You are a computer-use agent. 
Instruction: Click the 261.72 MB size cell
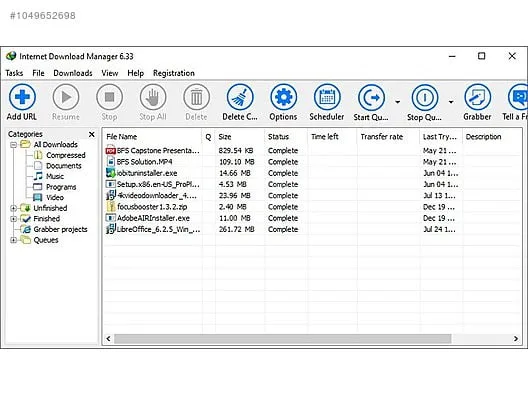pyautogui.click(x=237, y=229)
